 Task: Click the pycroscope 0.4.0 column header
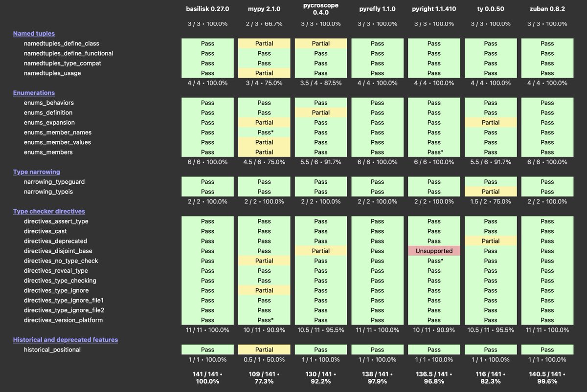click(321, 9)
